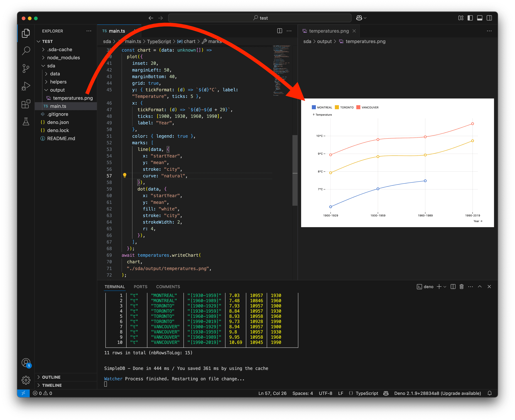The width and height of the screenshot is (515, 420).
Task: Kill the terminal with trash icon
Action: [x=462, y=286]
